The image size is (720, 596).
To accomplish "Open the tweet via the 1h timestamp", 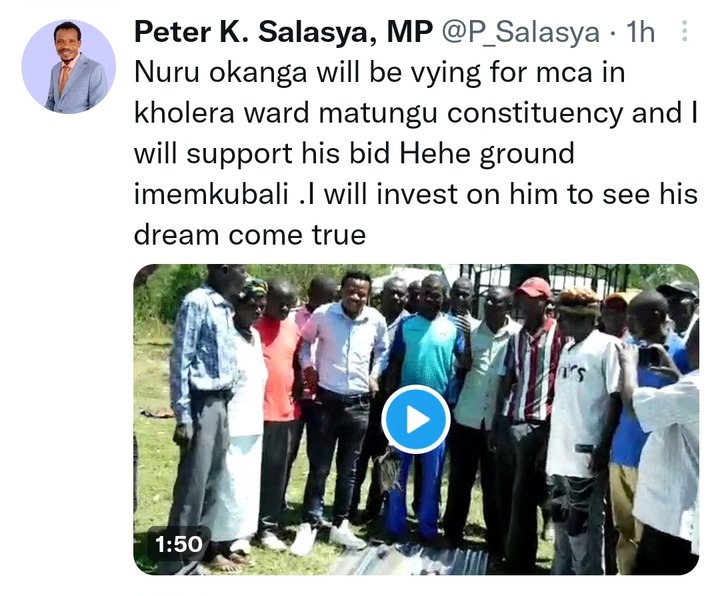I will click(641, 32).
